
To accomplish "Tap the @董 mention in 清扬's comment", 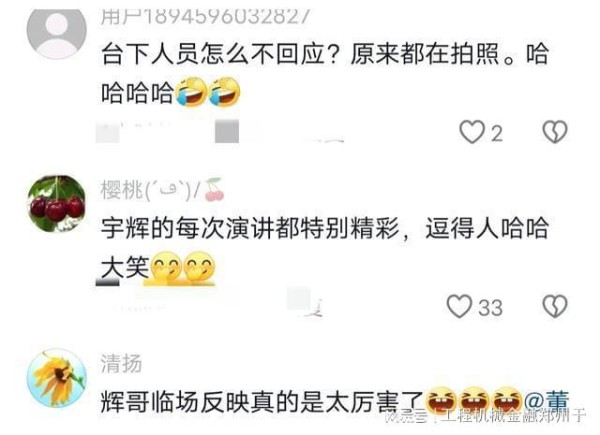I will click(546, 401).
